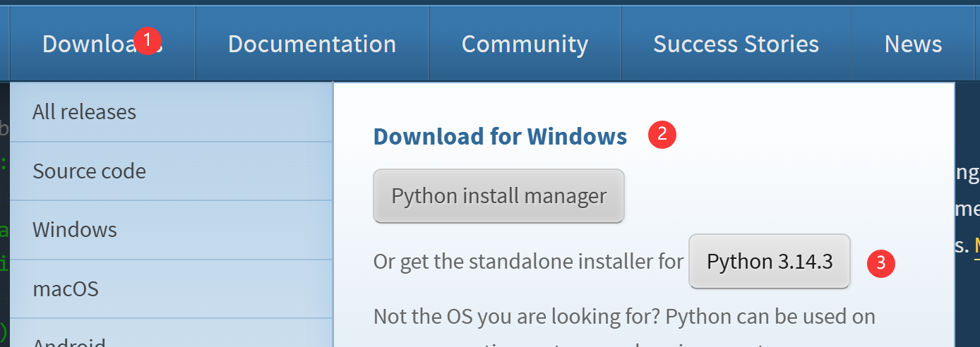
Task: Go to Success Stories section
Action: [x=736, y=44]
